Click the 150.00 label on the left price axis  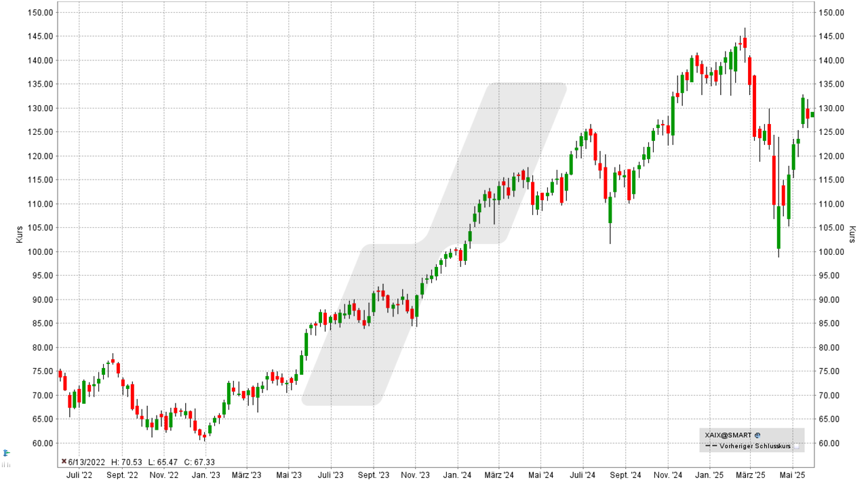click(x=42, y=12)
